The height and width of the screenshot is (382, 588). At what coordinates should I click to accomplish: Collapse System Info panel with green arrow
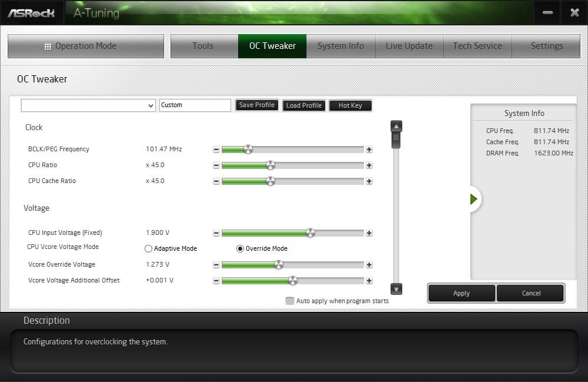(x=473, y=199)
